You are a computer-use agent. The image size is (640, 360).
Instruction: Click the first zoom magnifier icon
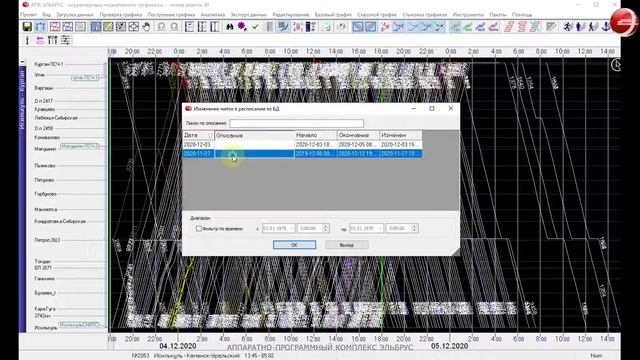(x=161, y=27)
